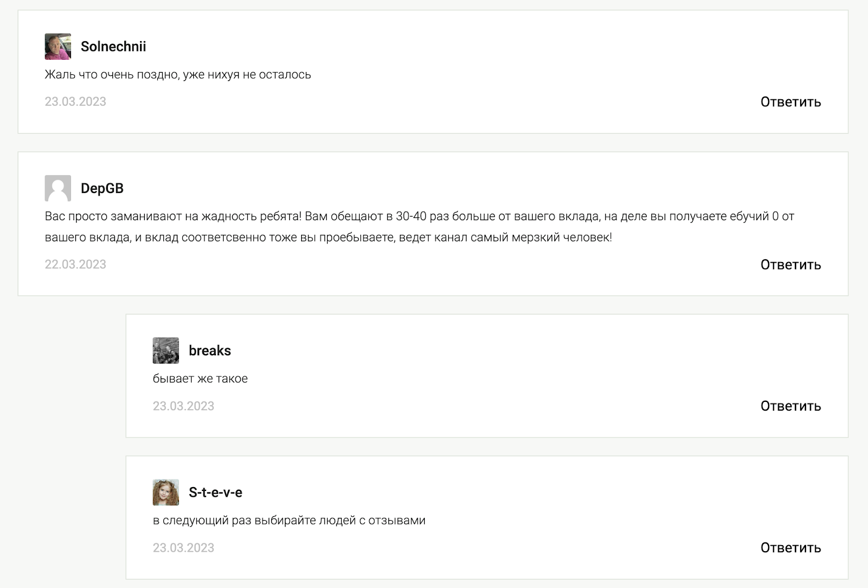Go to the profile name breaks
The image size is (868, 588).
pyautogui.click(x=210, y=350)
